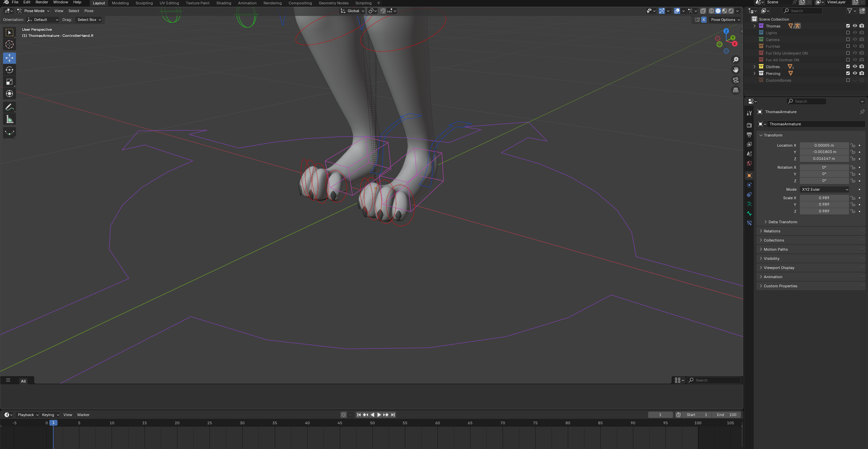This screenshot has height=449, width=868.
Task: Activate the Annotate pencil tool
Action: pyautogui.click(x=9, y=107)
